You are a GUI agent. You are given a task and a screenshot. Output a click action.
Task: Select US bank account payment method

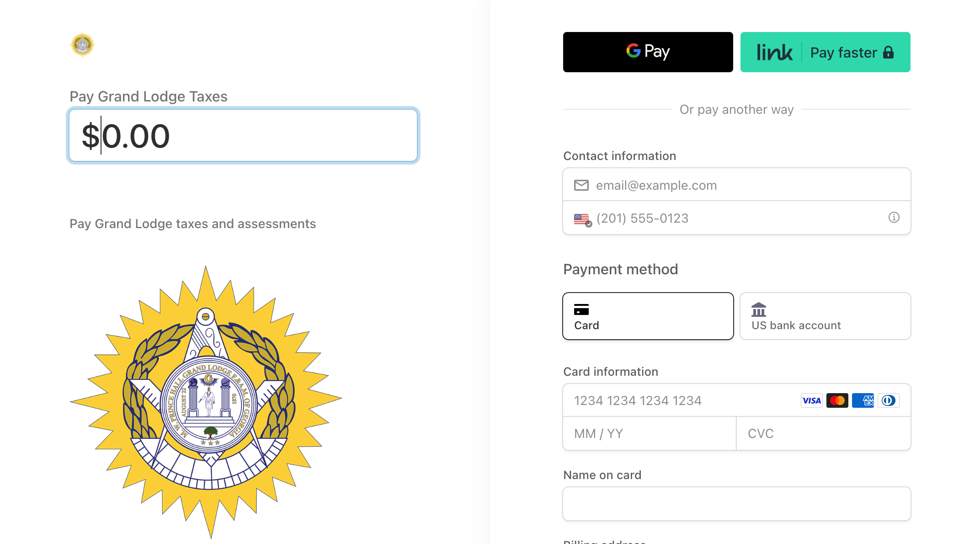coord(825,316)
